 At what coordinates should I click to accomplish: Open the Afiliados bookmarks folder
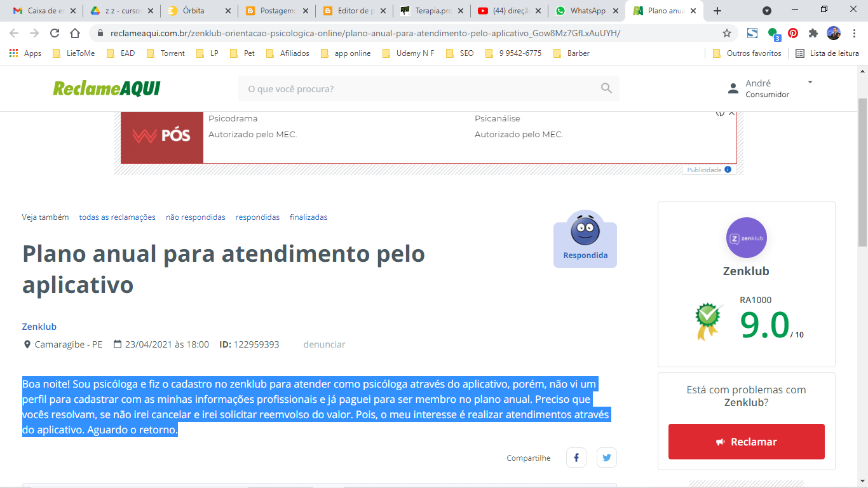coord(287,53)
